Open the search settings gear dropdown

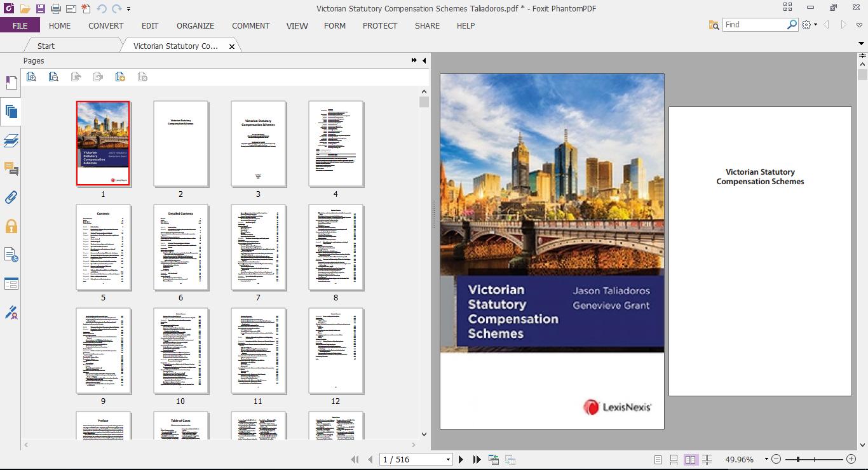pos(810,25)
